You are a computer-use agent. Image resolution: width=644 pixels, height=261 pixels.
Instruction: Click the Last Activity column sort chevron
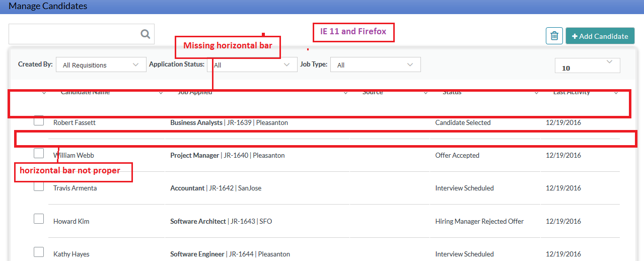[x=616, y=93]
